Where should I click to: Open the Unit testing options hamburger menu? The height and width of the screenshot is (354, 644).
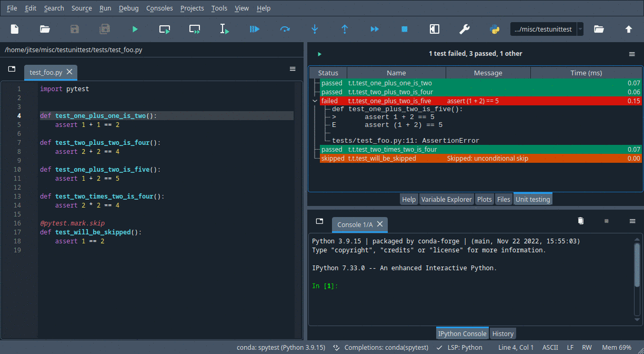[x=632, y=53]
